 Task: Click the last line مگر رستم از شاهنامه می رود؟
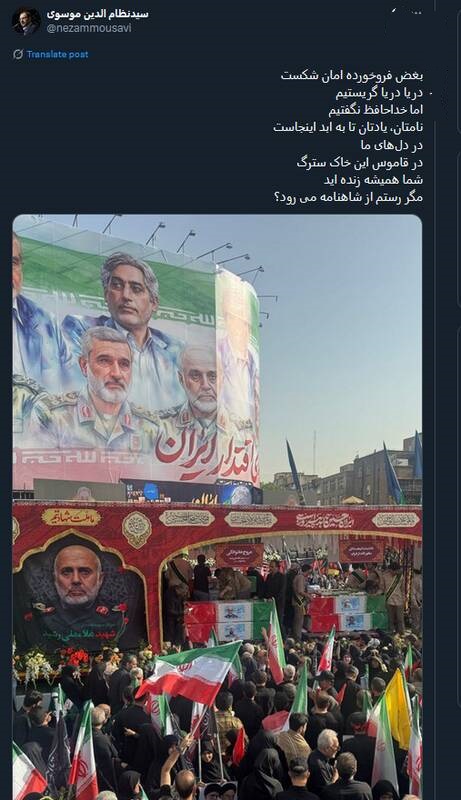point(349,197)
